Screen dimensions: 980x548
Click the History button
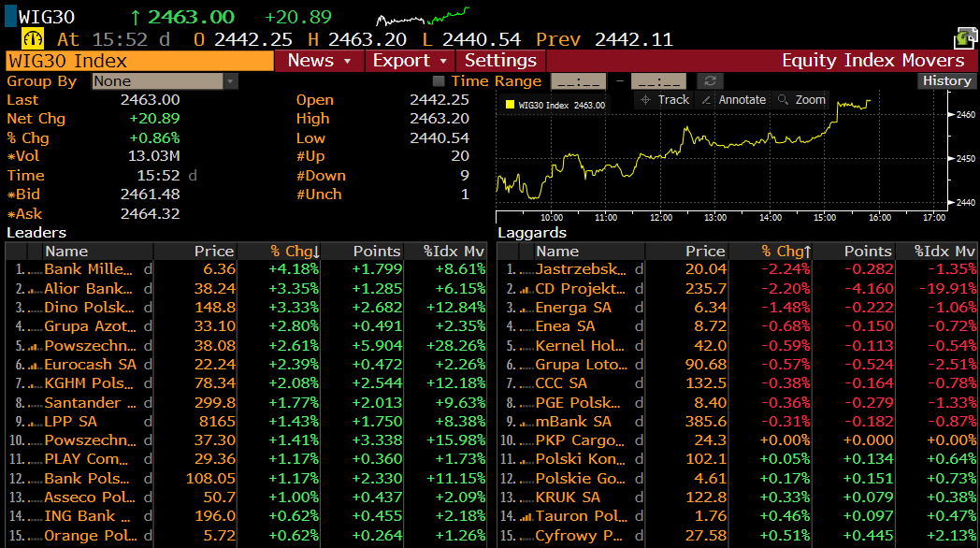[946, 81]
